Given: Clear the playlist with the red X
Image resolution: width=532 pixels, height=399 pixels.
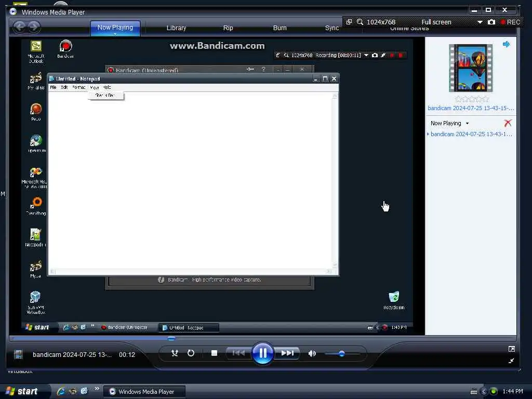Looking at the screenshot, I should [x=508, y=123].
